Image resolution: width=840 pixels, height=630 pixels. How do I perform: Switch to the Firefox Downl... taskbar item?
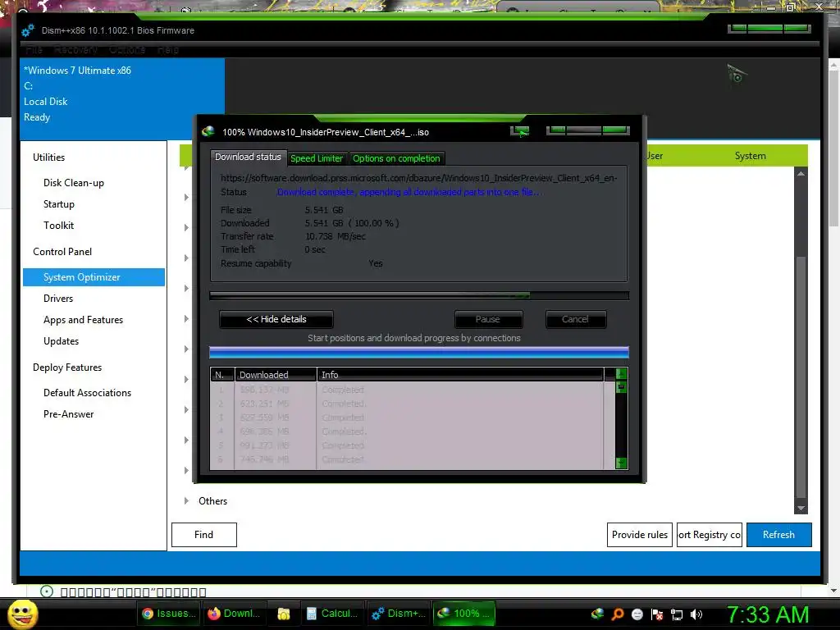tap(234, 614)
